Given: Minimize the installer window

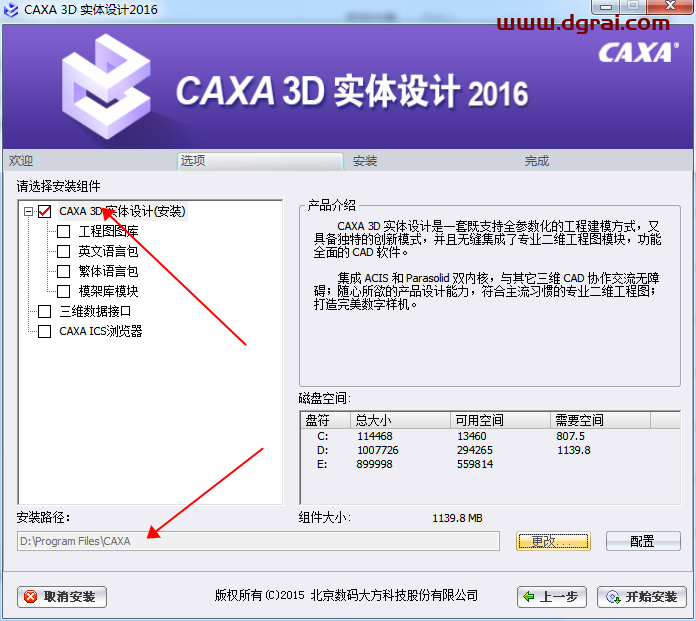Looking at the screenshot, I should coord(605,7).
